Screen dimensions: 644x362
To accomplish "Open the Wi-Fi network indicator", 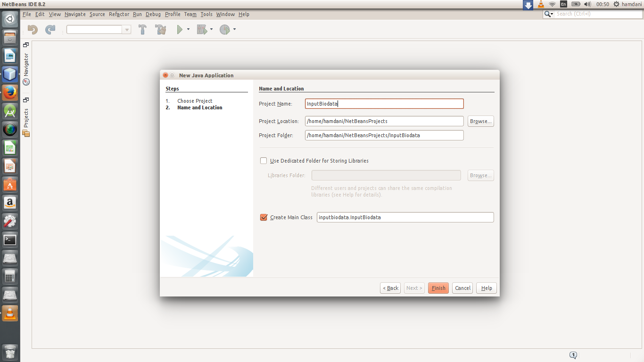I will (x=552, y=4).
